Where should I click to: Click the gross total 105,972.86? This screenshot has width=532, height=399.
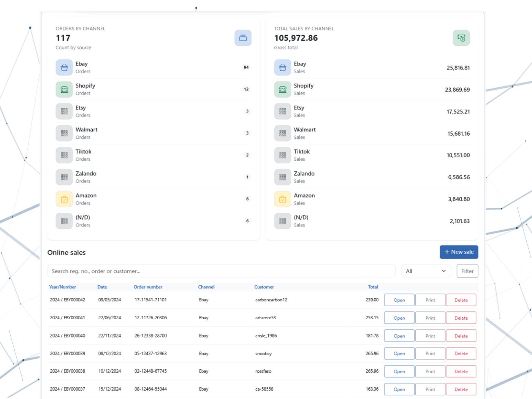click(296, 38)
